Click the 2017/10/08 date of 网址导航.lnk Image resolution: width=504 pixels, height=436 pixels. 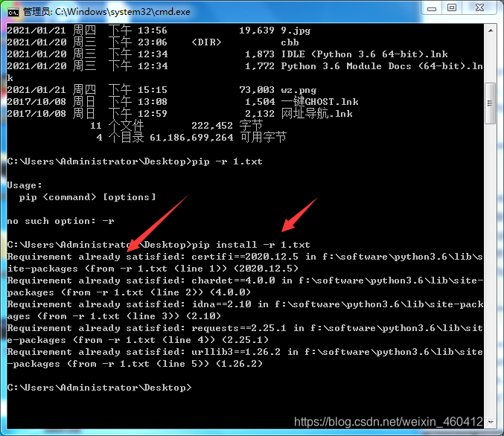coord(36,114)
